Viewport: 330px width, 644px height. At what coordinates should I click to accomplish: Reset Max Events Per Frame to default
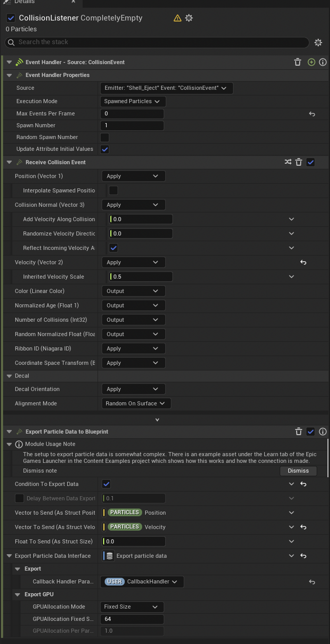[312, 114]
